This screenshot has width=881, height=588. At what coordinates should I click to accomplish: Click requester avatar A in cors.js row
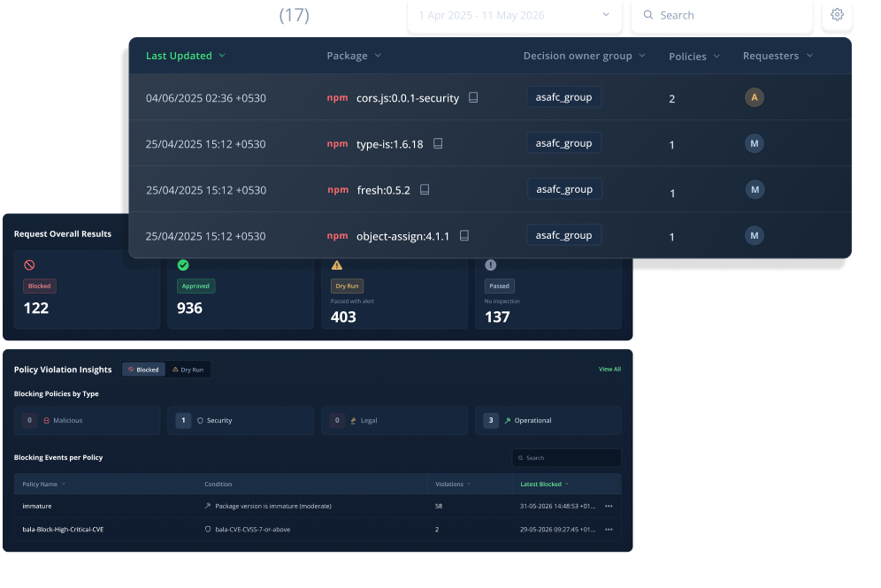coord(754,97)
